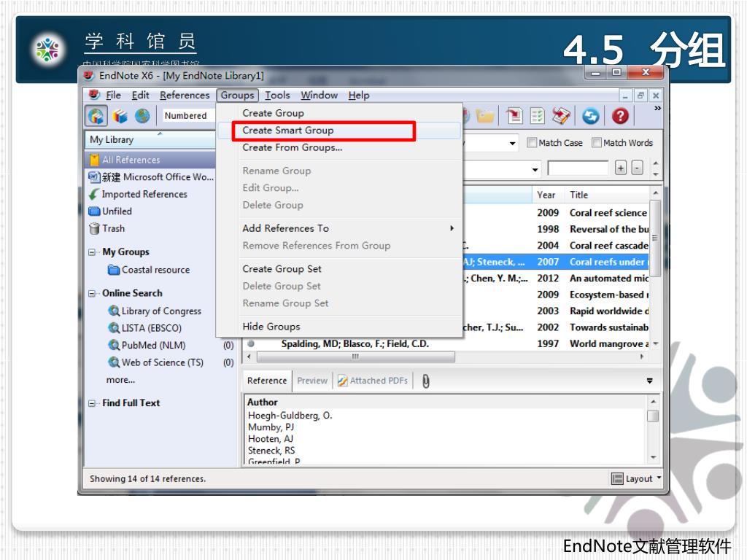Add a search row with plus button

pos(620,168)
